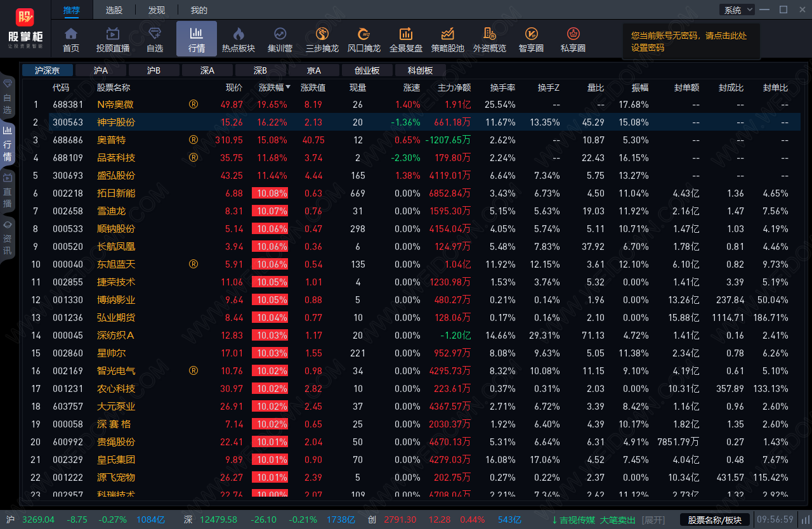Sort by the 主力净额 column header

[454, 88]
